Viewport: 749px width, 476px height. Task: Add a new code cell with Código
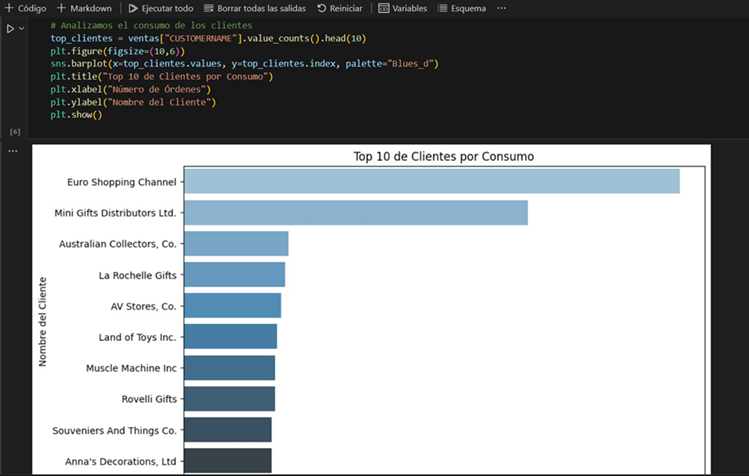(25, 8)
